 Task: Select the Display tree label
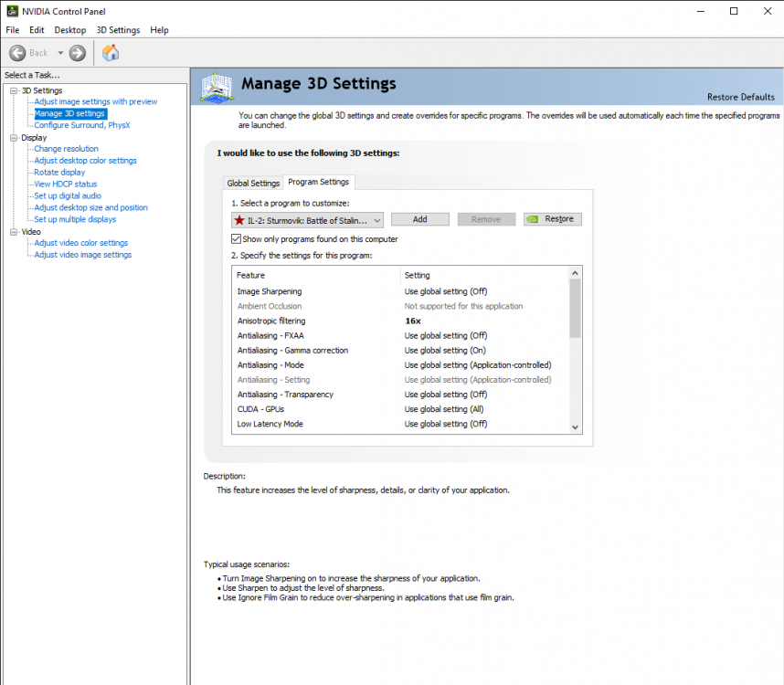34,137
